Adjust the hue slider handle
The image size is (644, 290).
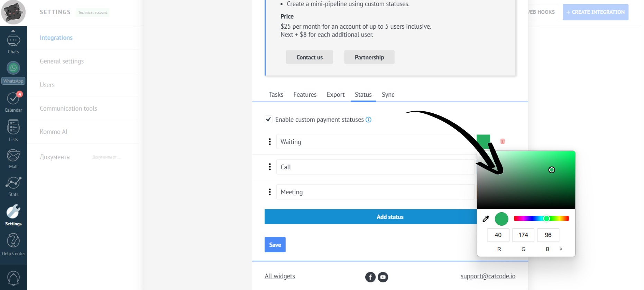point(546,218)
